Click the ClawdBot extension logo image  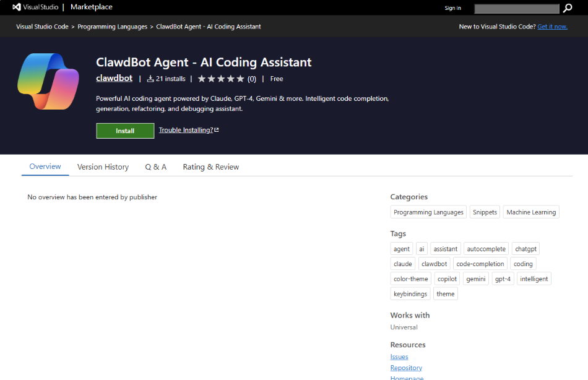coord(48,82)
